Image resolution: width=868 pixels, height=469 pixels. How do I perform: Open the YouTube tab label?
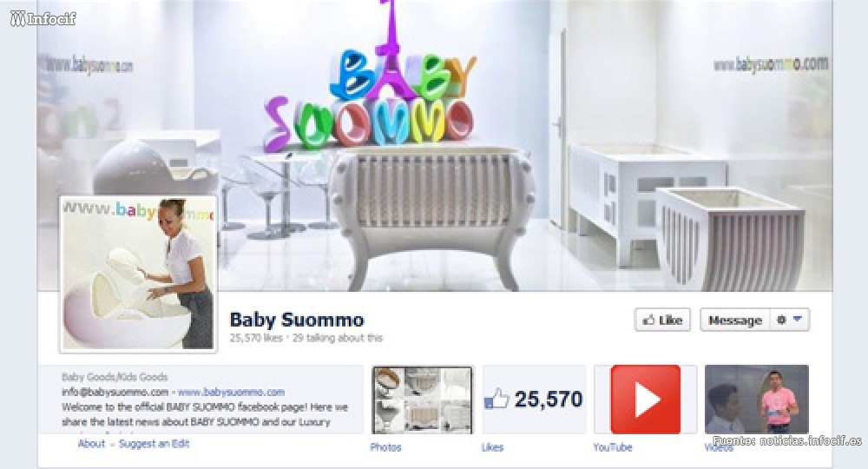[x=612, y=447]
